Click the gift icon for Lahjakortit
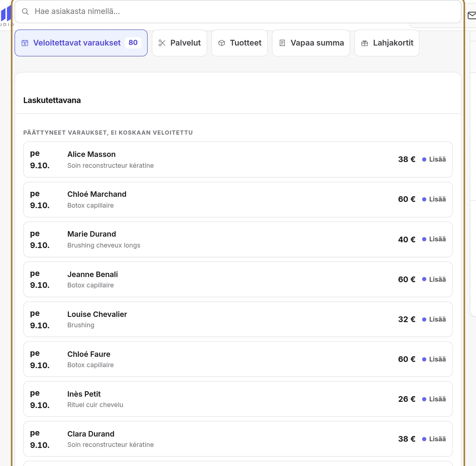The height and width of the screenshot is (466, 476). tap(365, 43)
